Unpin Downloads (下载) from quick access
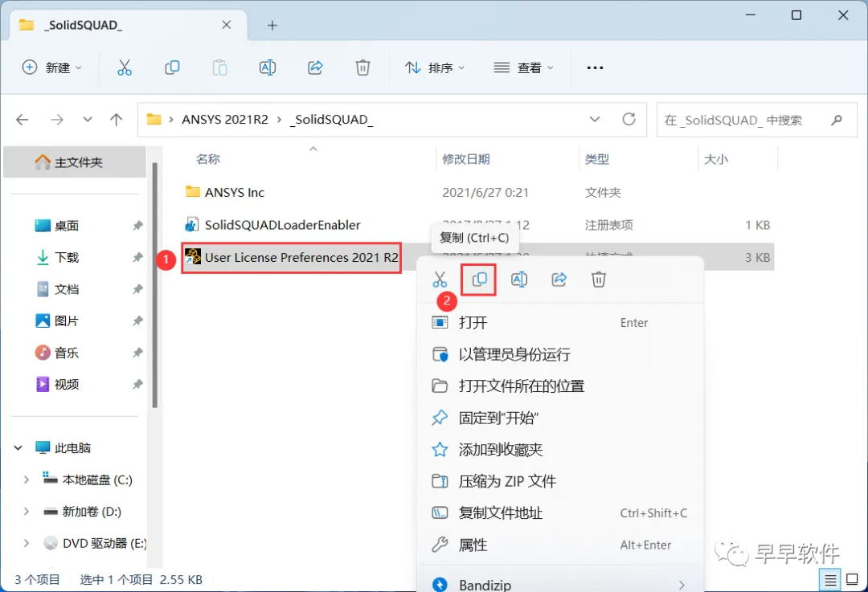868x592 pixels. coord(138,257)
